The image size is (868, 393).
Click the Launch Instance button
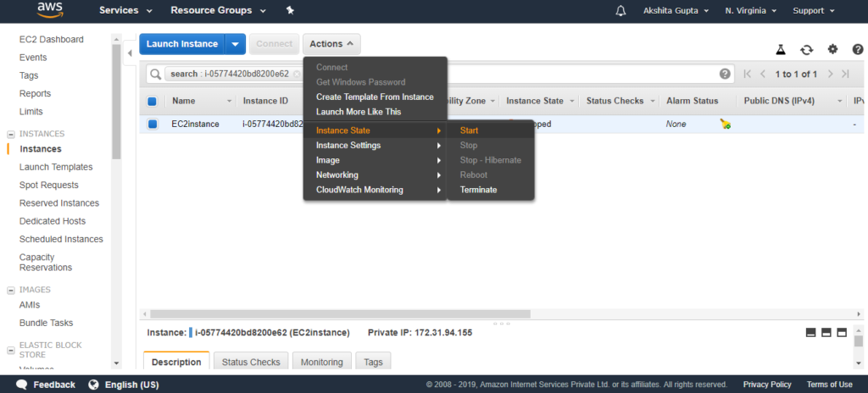pos(182,44)
